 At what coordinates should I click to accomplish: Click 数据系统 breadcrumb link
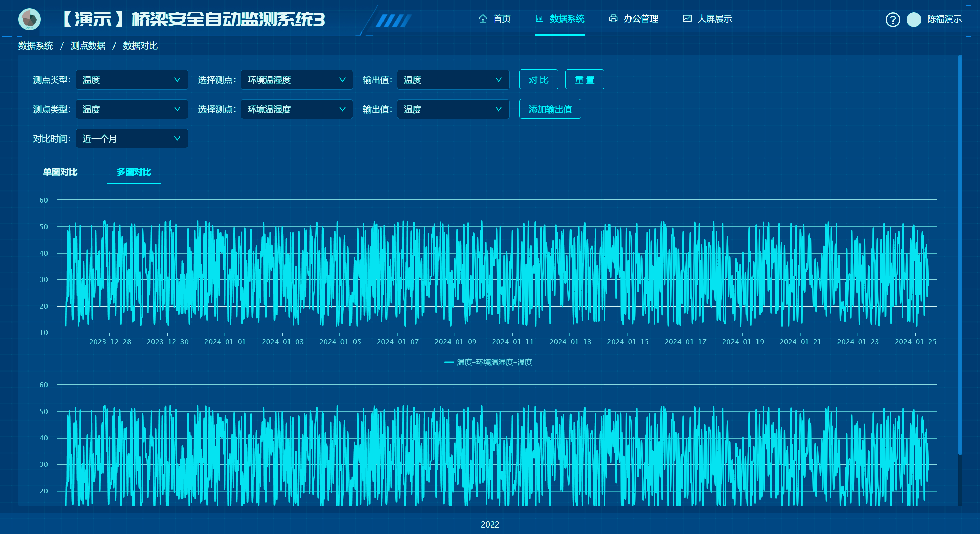(x=36, y=46)
